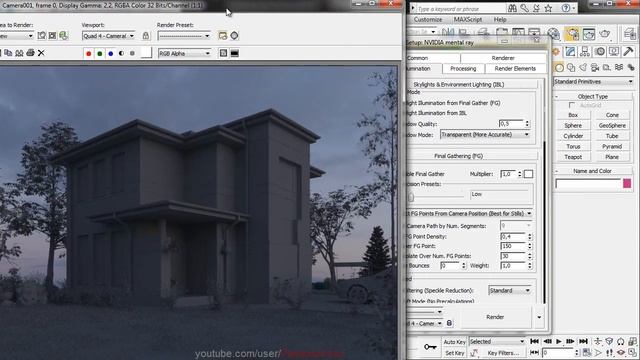Click the Auto Region Selected icon
The image size is (640, 360).
click(53, 36)
